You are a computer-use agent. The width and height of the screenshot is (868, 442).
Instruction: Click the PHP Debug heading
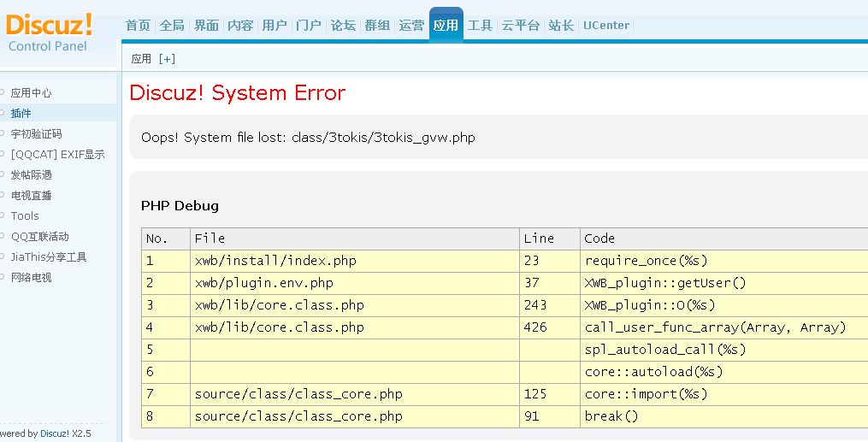tap(180, 206)
